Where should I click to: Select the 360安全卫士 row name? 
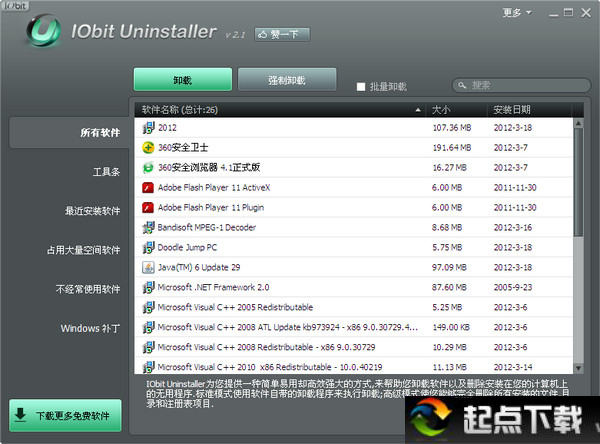click(x=183, y=148)
